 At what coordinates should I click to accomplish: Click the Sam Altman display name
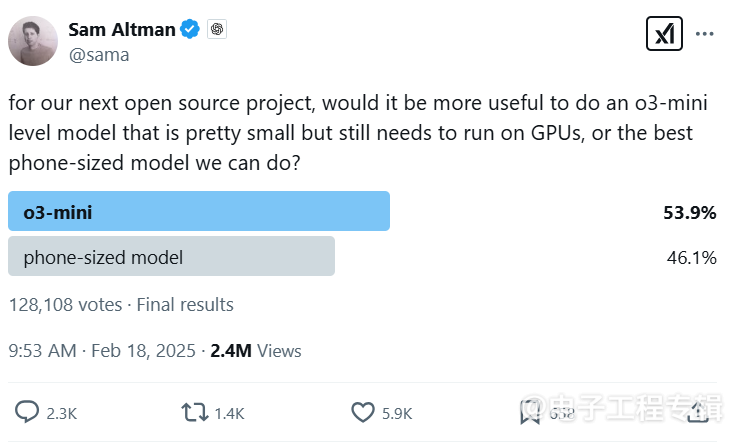(x=120, y=30)
